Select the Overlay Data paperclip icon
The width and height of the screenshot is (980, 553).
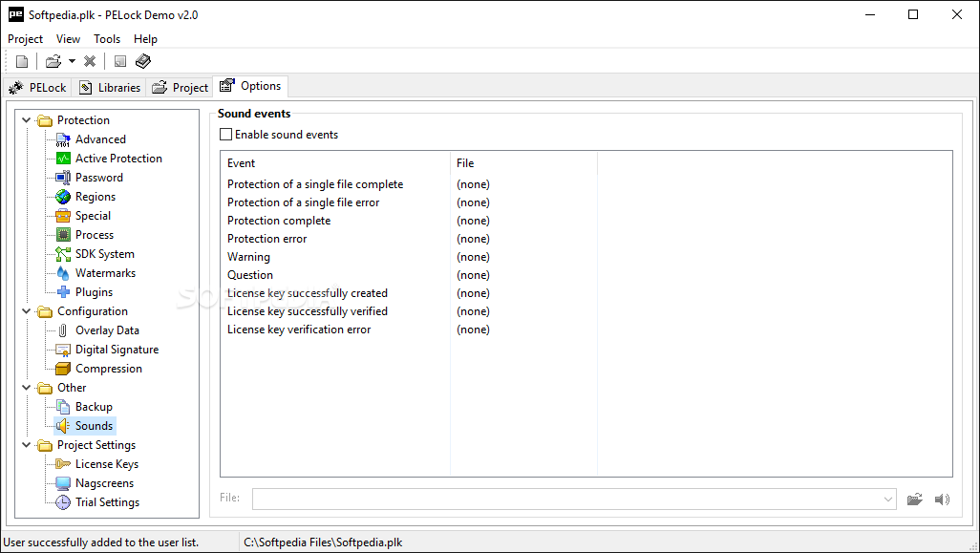[x=63, y=330]
